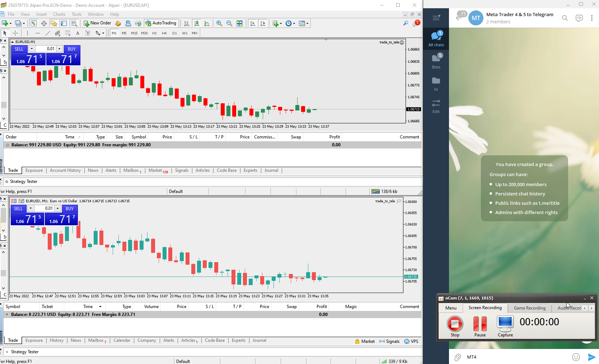Toggle Navigator star-folder icon
The image size is (599, 364).
[54, 23]
